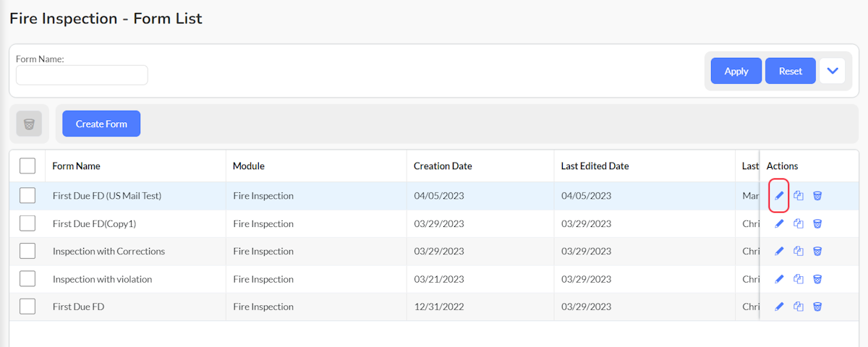Tick the checkbox for First Due FD created 12/31/2022
The image size is (868, 347).
(x=27, y=307)
